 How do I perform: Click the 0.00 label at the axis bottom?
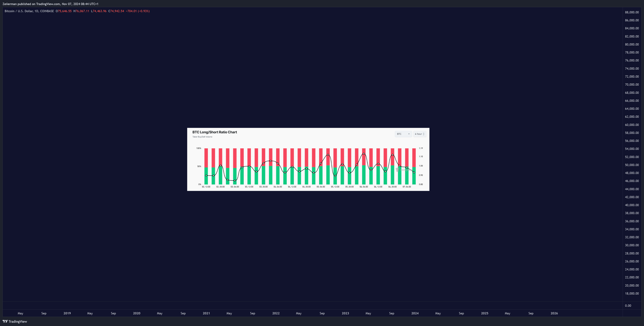(x=628, y=306)
